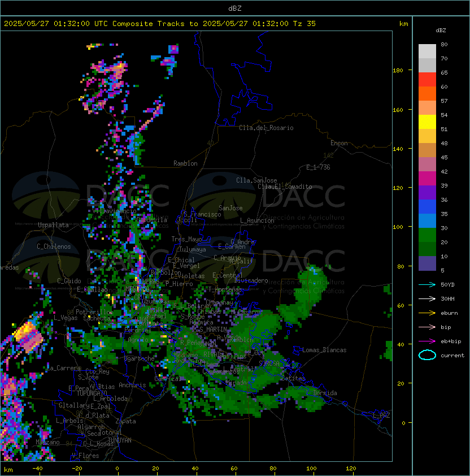Click the 120 km tick on horizontal axis
Viewport: 470px width, 476px height.
351,469
